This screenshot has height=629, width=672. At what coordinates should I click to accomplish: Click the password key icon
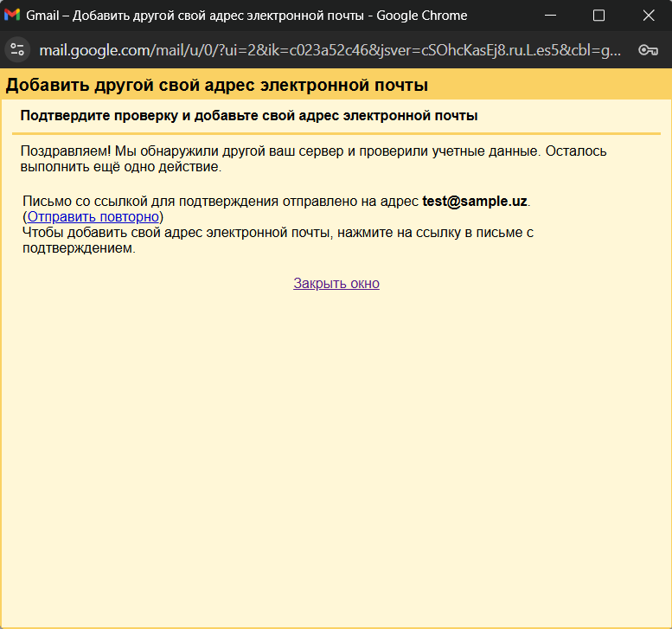pos(648,50)
